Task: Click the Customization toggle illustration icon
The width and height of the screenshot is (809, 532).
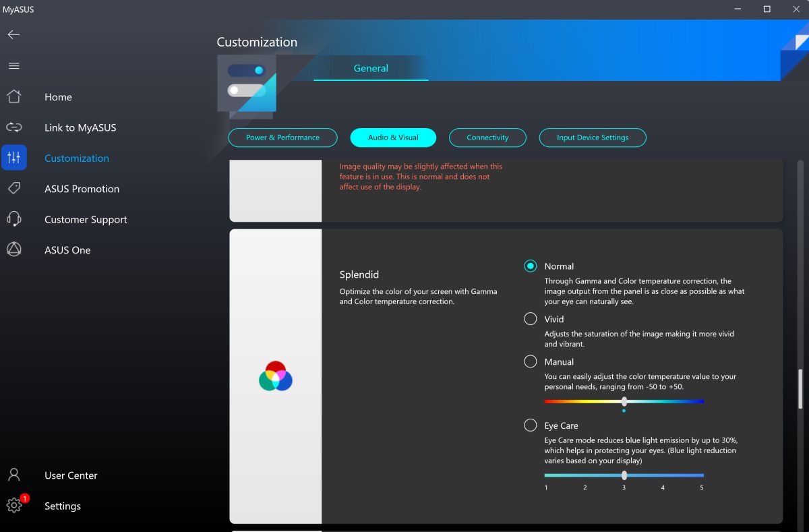Action: 247,83
